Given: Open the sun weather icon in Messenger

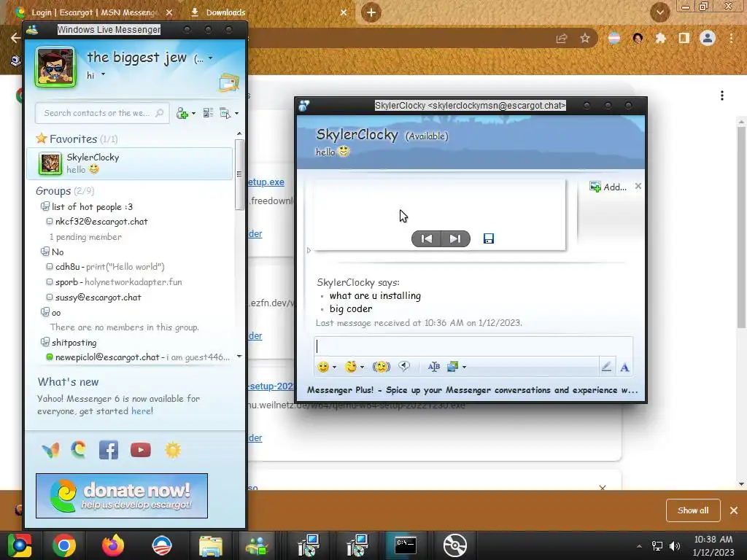Looking at the screenshot, I should (x=173, y=450).
